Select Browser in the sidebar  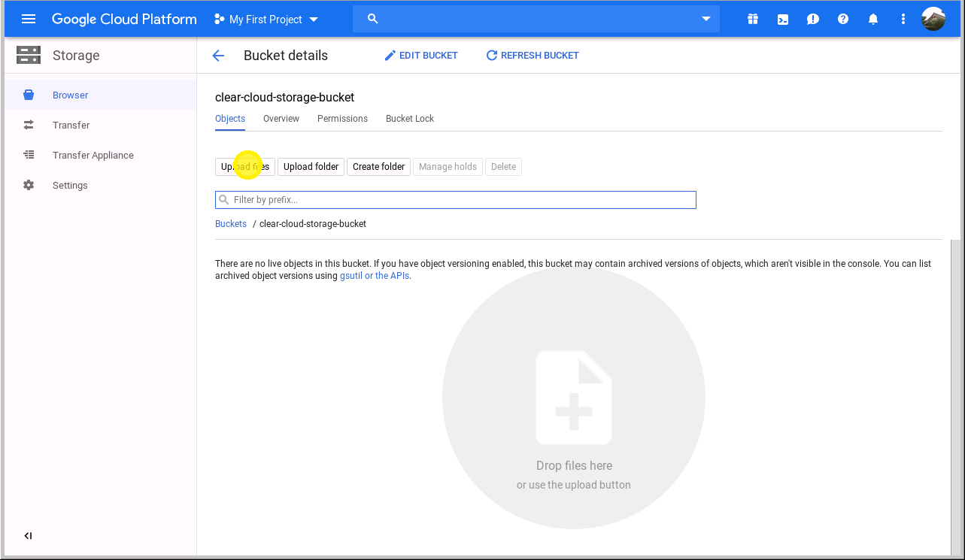point(101,95)
